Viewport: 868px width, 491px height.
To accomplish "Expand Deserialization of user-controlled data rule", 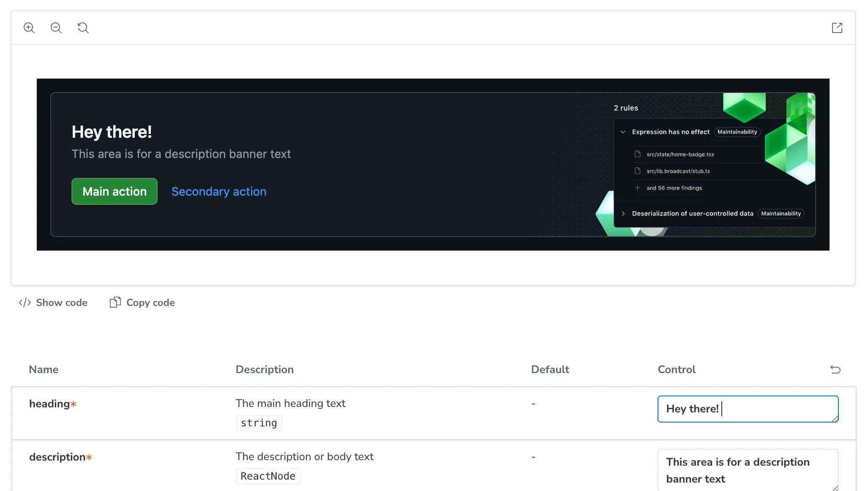I will pos(623,214).
